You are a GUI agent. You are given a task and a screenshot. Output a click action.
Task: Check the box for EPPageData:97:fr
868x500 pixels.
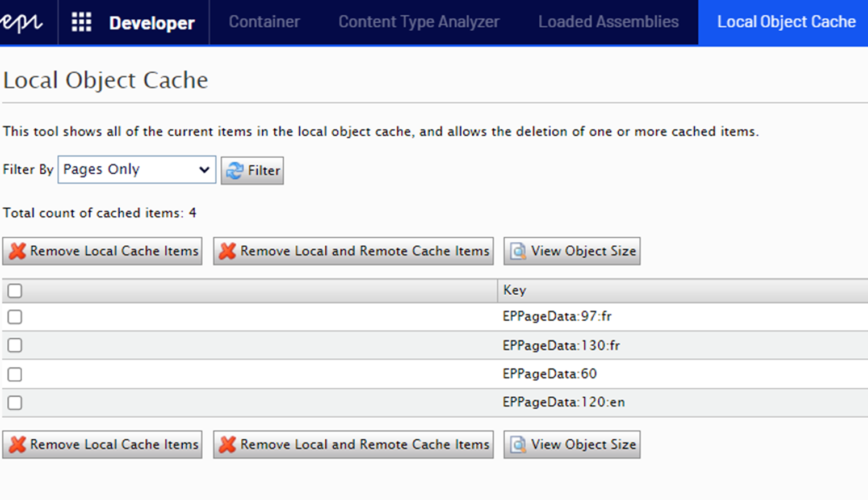tap(15, 317)
